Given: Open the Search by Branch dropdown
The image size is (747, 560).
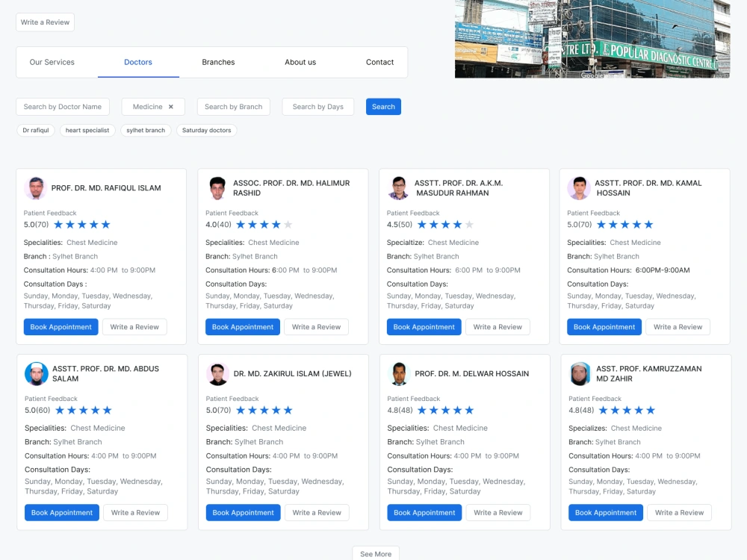Looking at the screenshot, I should 233,107.
